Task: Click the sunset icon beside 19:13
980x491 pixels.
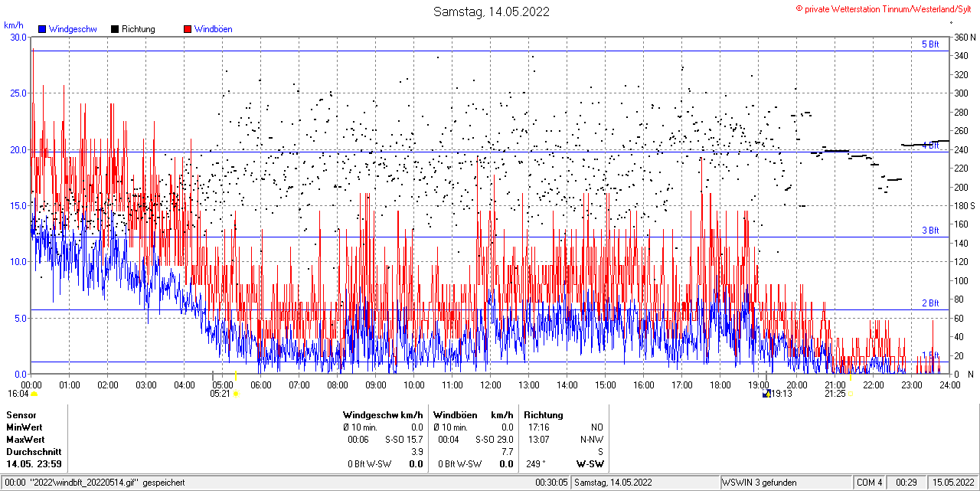Action: [766, 394]
